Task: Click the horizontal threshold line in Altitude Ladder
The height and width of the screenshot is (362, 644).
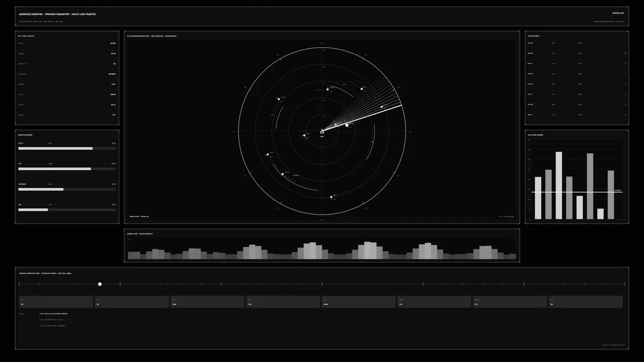Action: pos(577,192)
